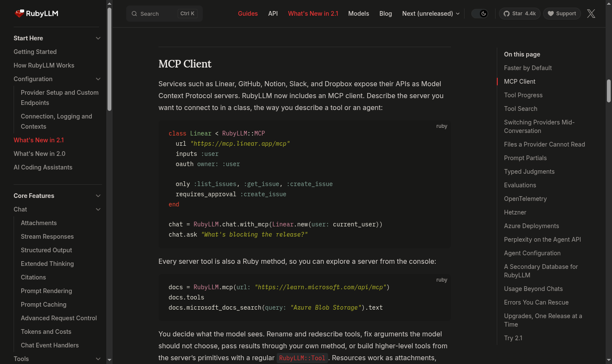Viewport: 612px width, 364px height.
Task: Open the Next (unreleased) version dropdown
Action: click(x=431, y=14)
